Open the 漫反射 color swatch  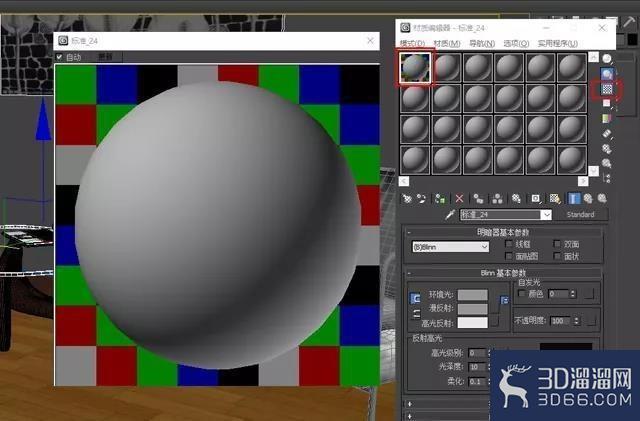point(473,309)
